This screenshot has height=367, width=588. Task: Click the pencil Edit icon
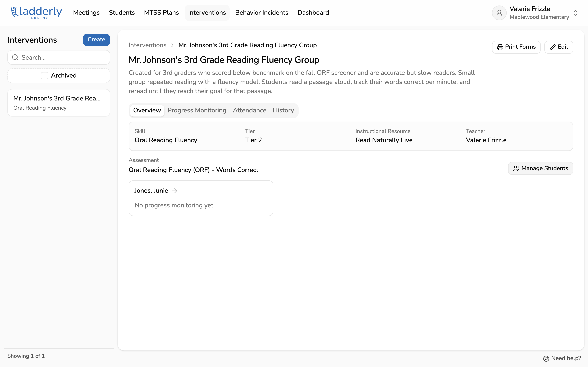click(x=552, y=47)
